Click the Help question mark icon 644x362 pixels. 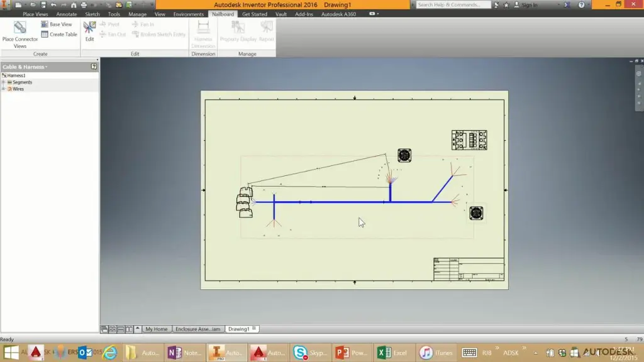[581, 5]
